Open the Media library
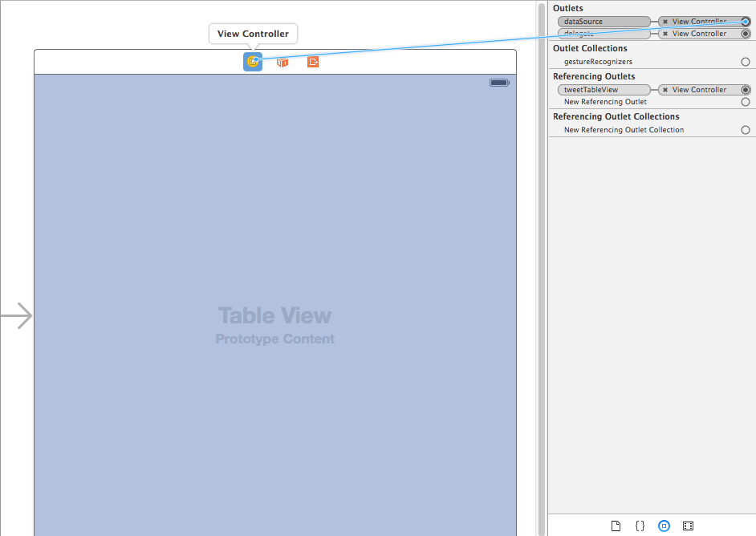The height and width of the screenshot is (536, 756). click(688, 526)
